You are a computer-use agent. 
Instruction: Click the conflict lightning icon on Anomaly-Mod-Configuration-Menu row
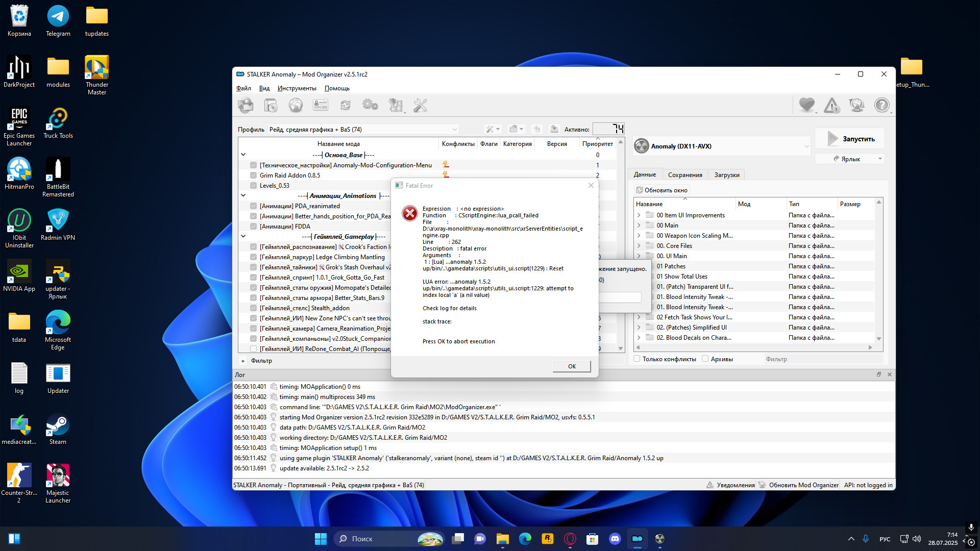[446, 165]
